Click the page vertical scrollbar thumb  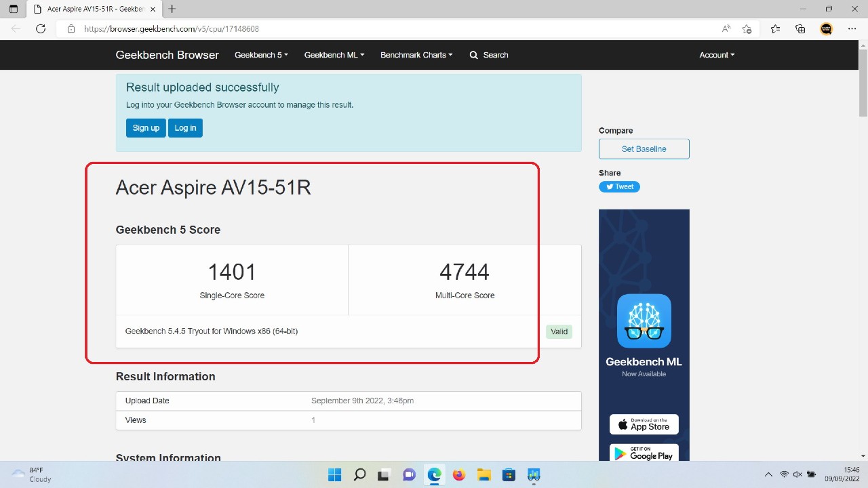[x=863, y=83]
